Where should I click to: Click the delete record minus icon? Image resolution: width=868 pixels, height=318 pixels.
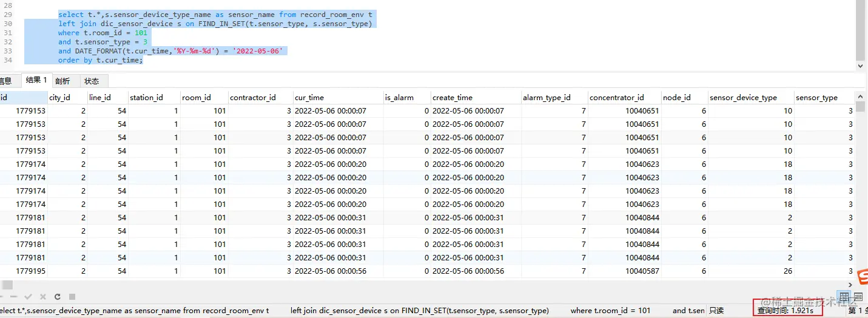13,297
